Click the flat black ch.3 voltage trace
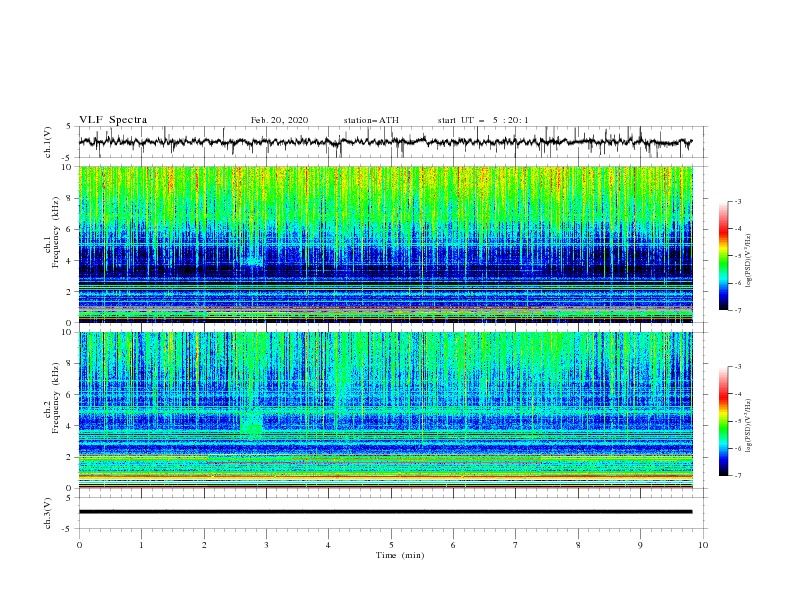This screenshot has width=792, height=612. 385,512
